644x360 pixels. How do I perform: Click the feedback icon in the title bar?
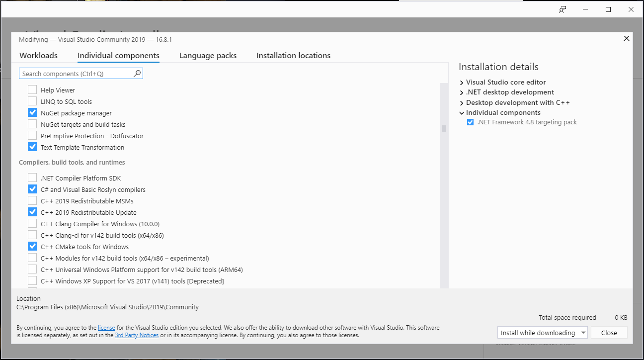(x=563, y=9)
